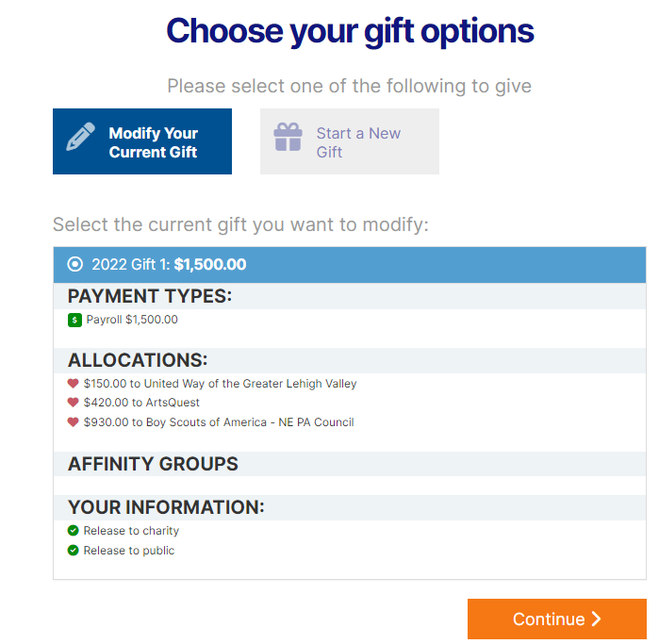Click heart icon beside United Way allocation
The image size is (659, 644).
tap(74, 384)
